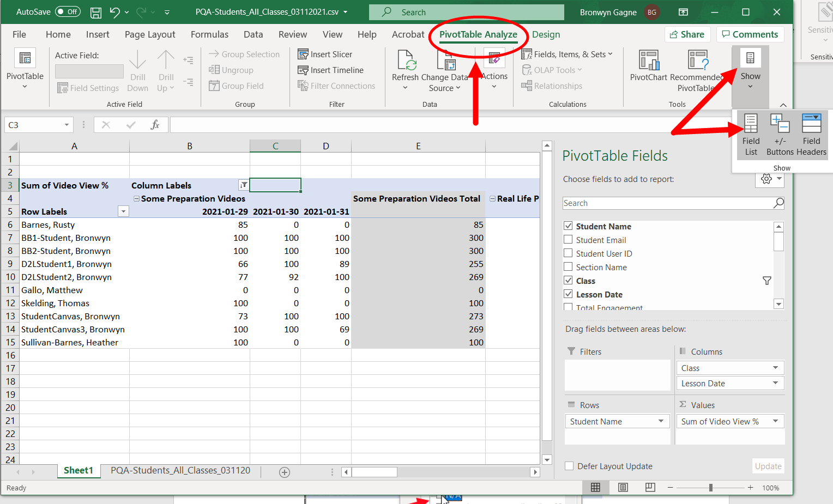Click the Insert Slicer icon
The image size is (833, 504).
click(x=303, y=54)
